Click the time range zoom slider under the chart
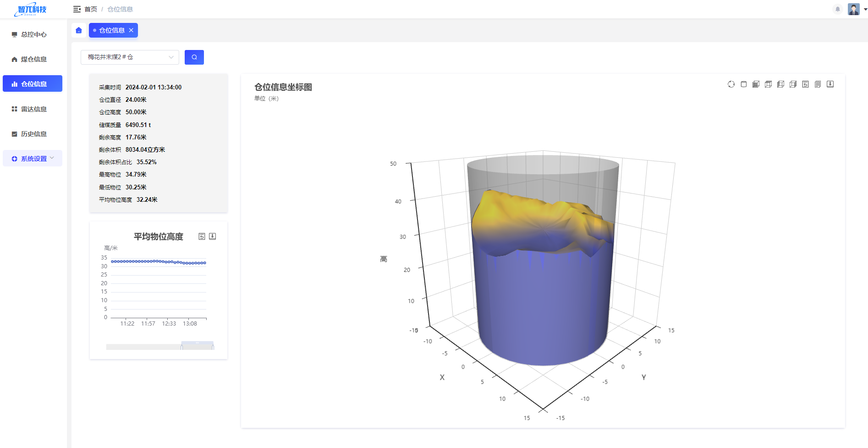This screenshot has height=448, width=868. [197, 346]
